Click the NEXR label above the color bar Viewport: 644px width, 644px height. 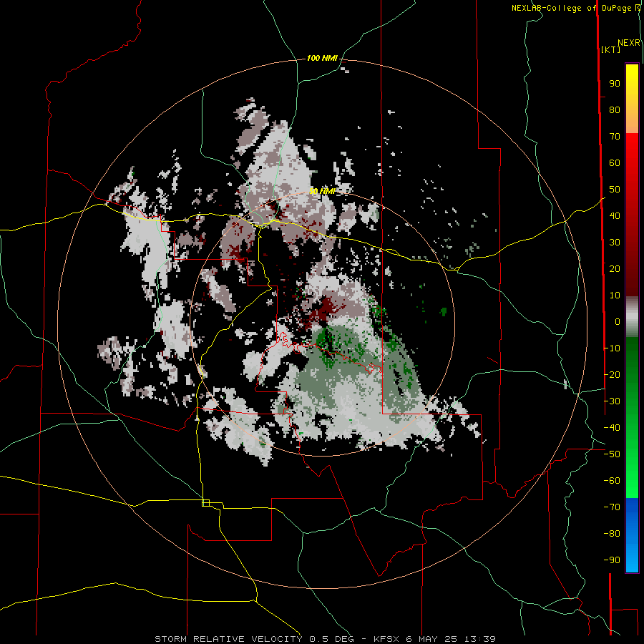point(629,43)
